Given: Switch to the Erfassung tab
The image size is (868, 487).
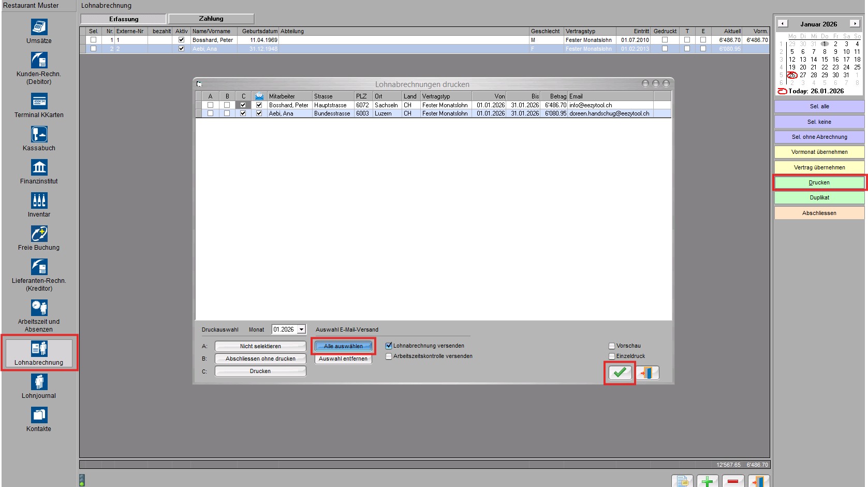Looking at the screenshot, I should point(124,19).
